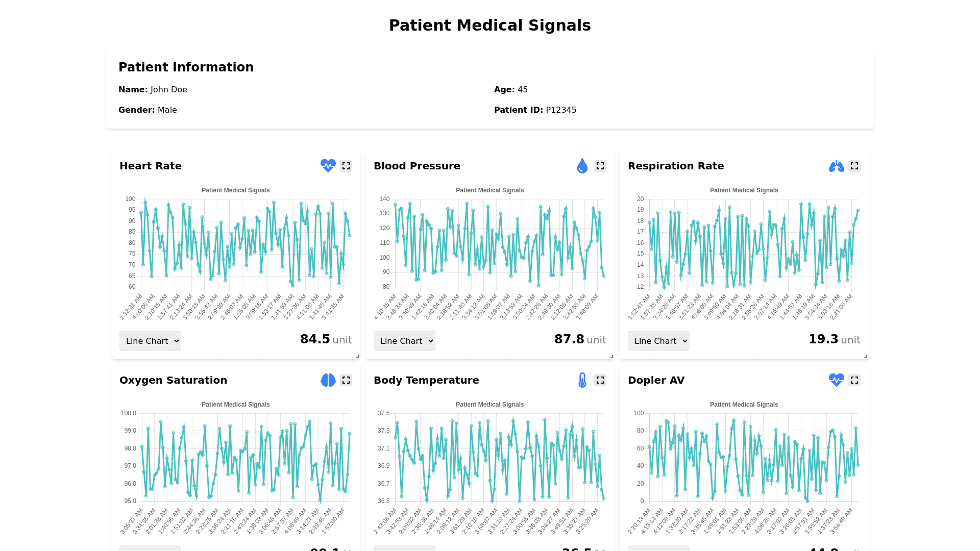Click the Dopler AV chart plot area
980x551 pixels.
pos(753,457)
